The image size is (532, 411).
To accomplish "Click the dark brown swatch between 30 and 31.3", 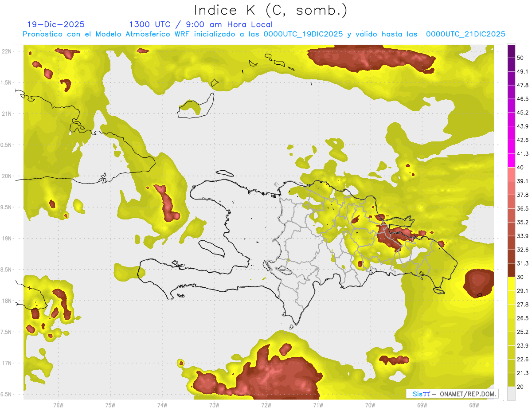I will pos(511,270).
